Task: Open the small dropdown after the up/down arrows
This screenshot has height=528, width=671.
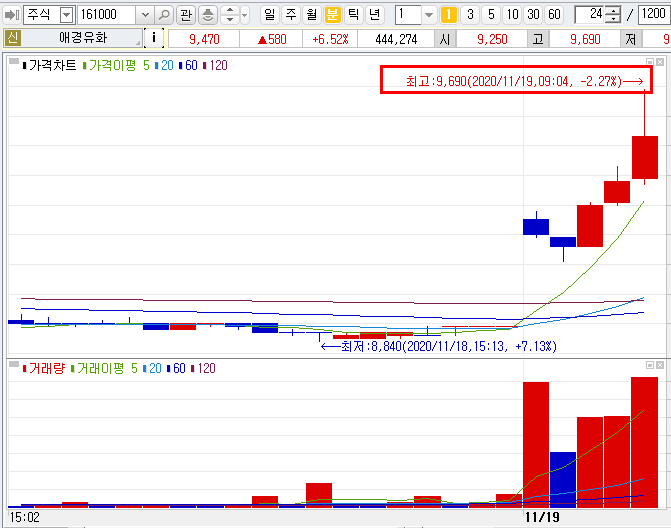Action: click(244, 15)
